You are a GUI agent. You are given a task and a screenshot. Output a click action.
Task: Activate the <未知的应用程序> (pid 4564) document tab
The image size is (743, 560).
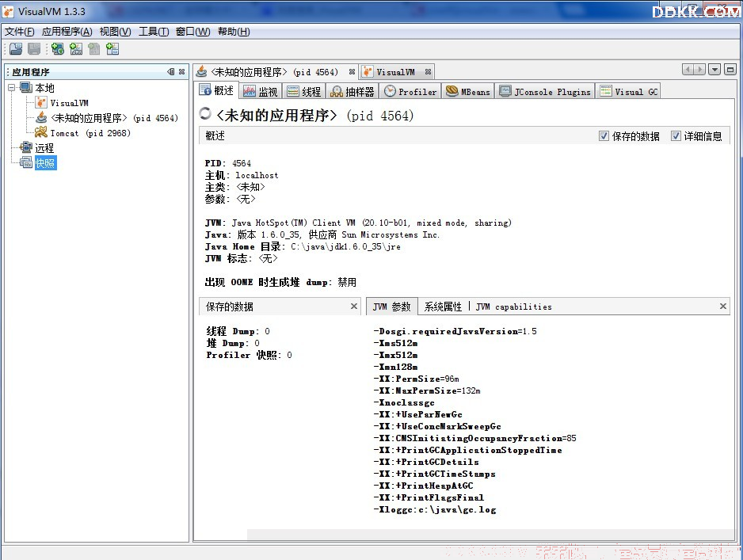pyautogui.click(x=276, y=72)
